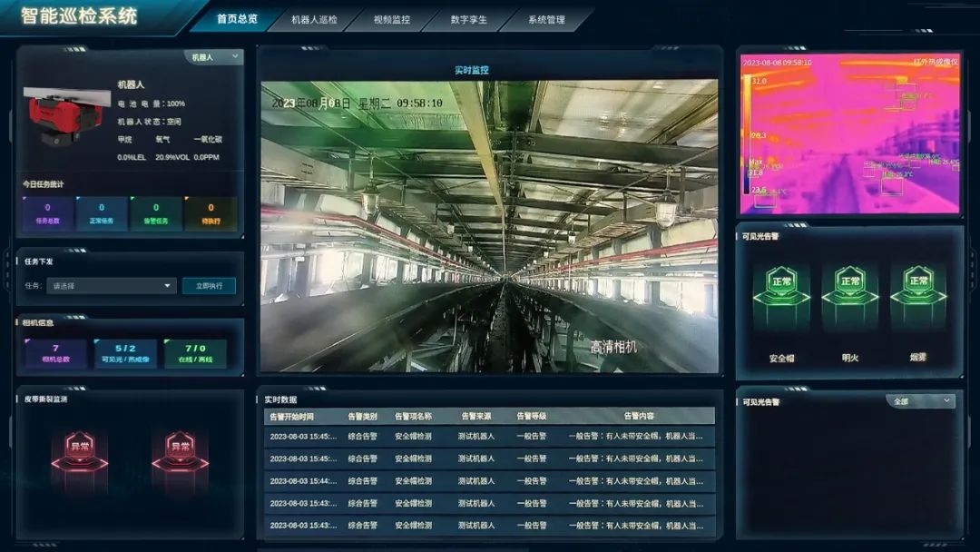Click the red inspection robot image
The image size is (980, 552).
tap(63, 116)
